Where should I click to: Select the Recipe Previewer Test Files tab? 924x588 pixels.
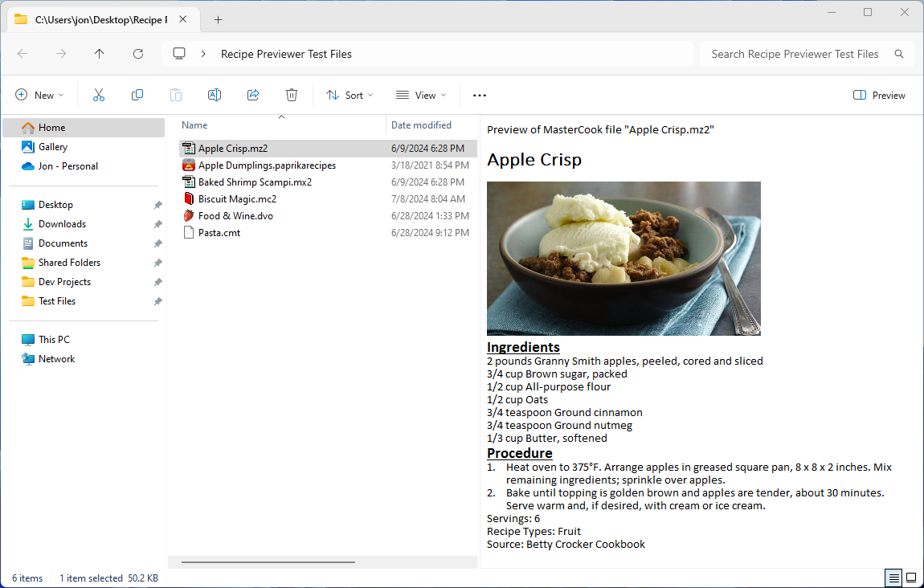(x=96, y=18)
